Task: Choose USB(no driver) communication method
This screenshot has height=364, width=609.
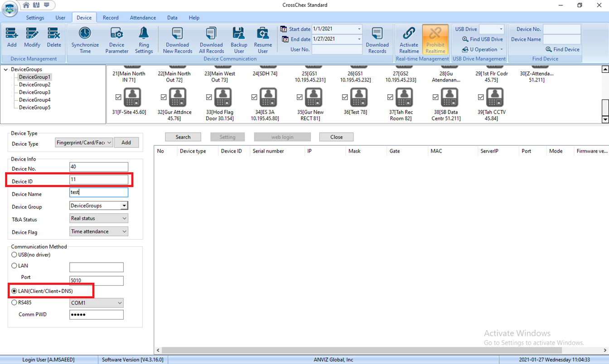Action: [x=14, y=255]
